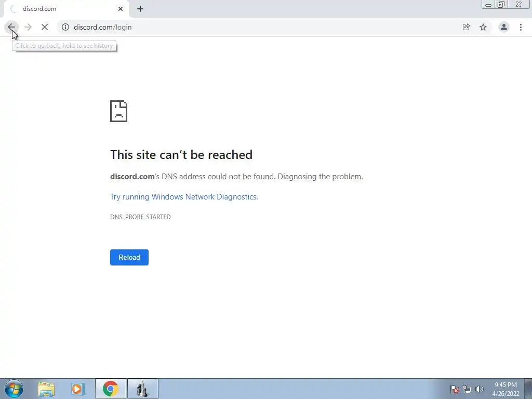
Task: Click Show desktop strip at taskbar end
Action: coord(528,389)
